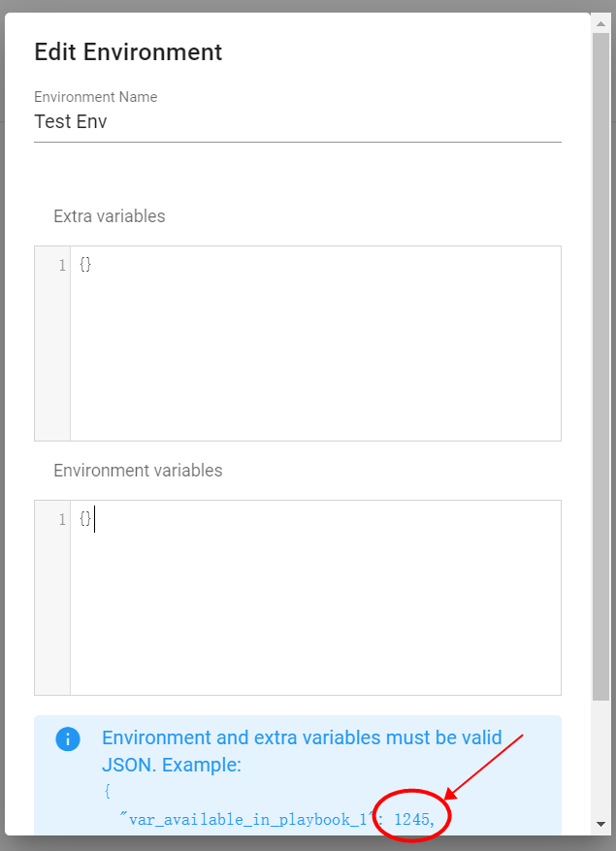This screenshot has width=616, height=851.
Task: Click the 1245 value in JSON example
Action: coord(411,819)
